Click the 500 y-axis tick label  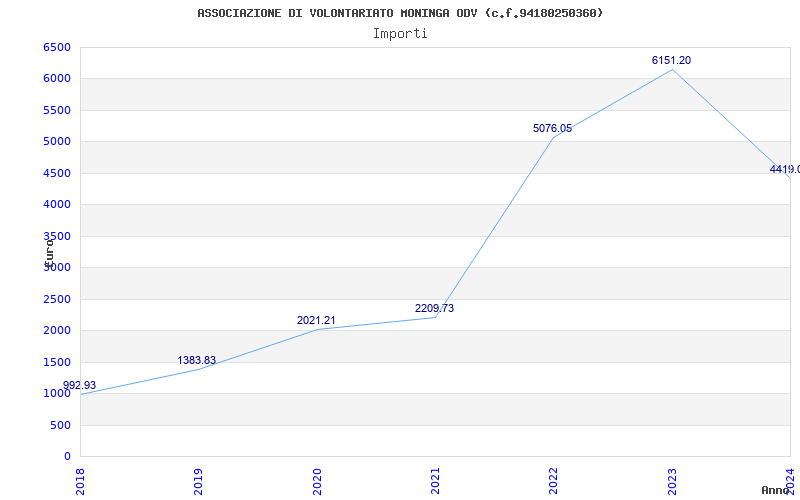click(x=60, y=426)
